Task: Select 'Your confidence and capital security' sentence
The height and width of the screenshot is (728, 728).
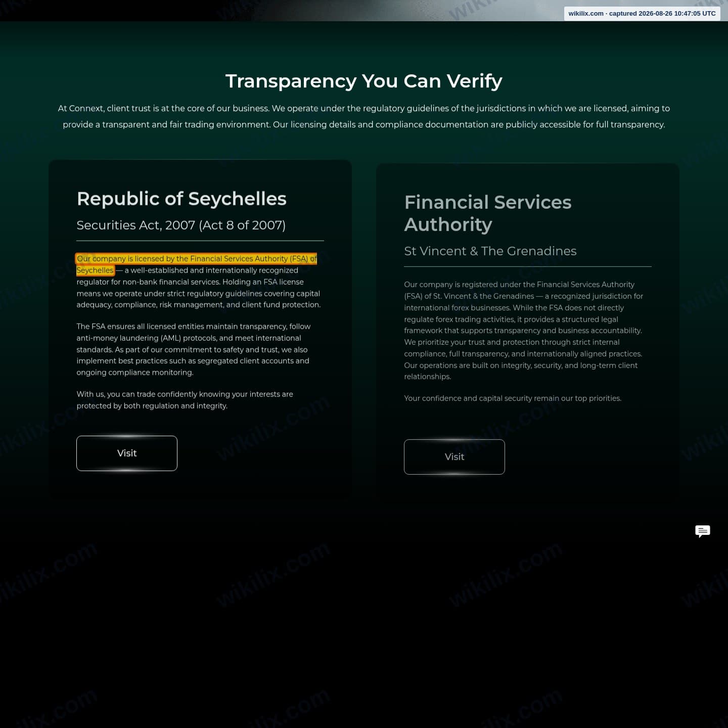Action: pyautogui.click(x=513, y=398)
